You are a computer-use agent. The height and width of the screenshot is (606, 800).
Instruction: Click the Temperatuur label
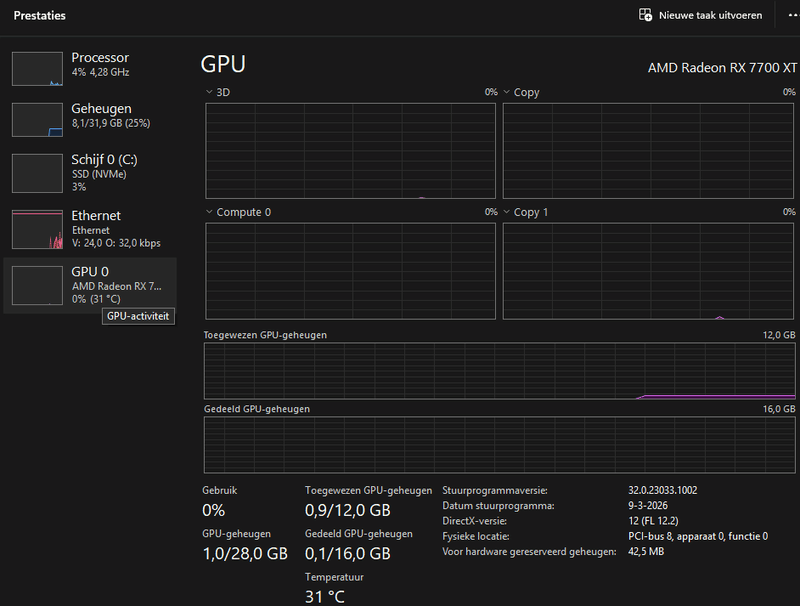click(334, 577)
